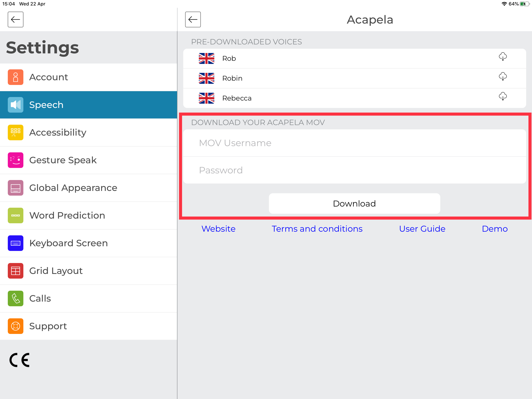Viewport: 532px width, 399px height.
Task: Click the Password field
Action: 355,170
